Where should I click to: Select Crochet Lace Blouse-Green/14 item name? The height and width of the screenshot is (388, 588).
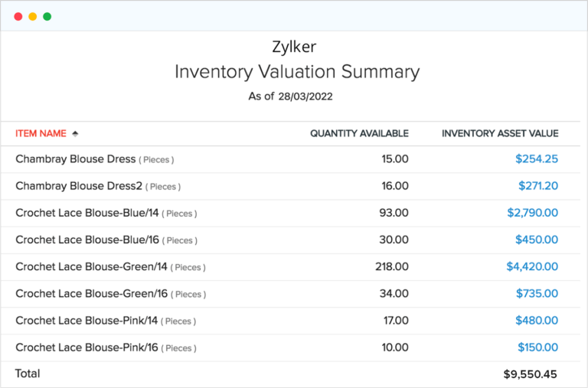coord(91,266)
